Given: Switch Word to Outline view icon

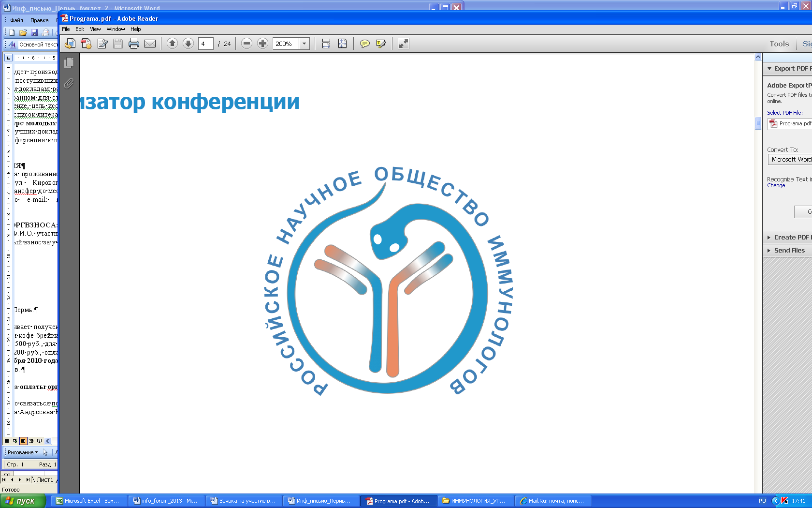Looking at the screenshot, I should 31,441.
